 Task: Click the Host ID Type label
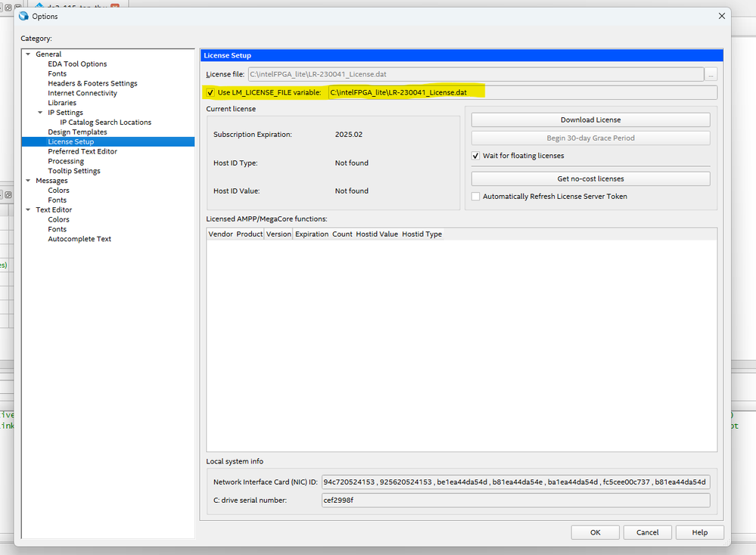(235, 163)
